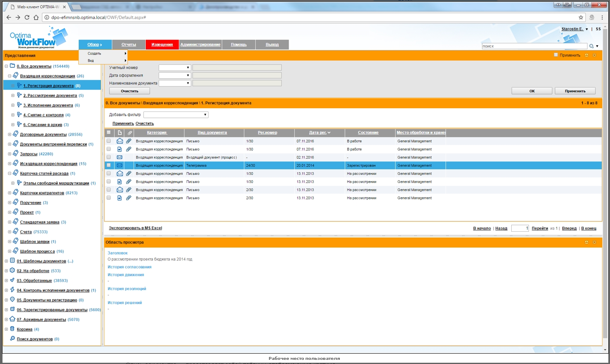Screen dimensions: 610x364
Task: Click the tag icon beside Счета
Action: [x=16, y=232]
